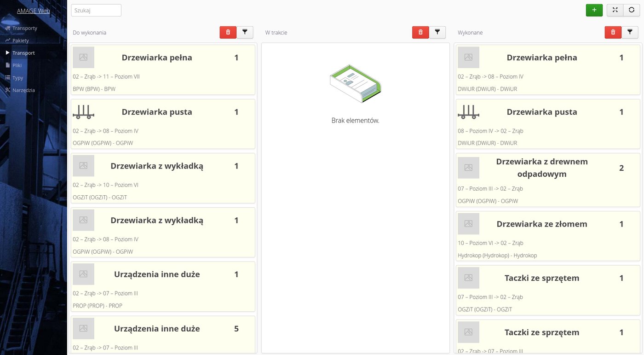Open filter for the Wykonane column

tap(630, 32)
